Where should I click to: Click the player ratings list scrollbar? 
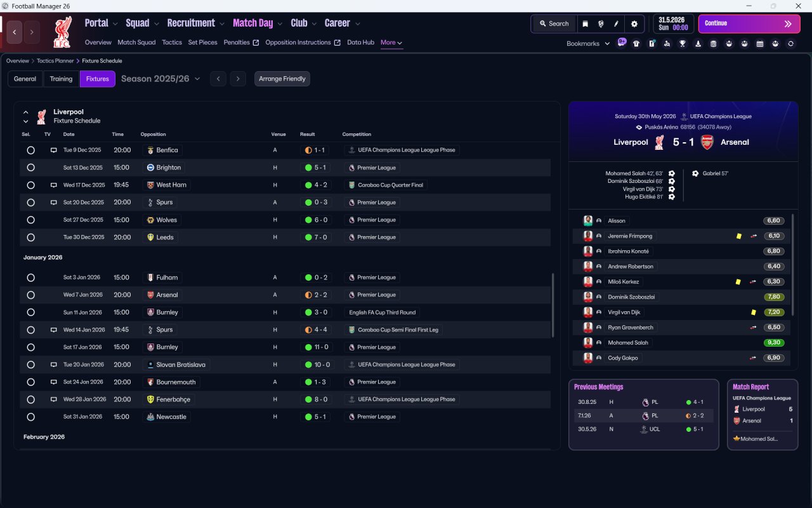tap(792, 264)
